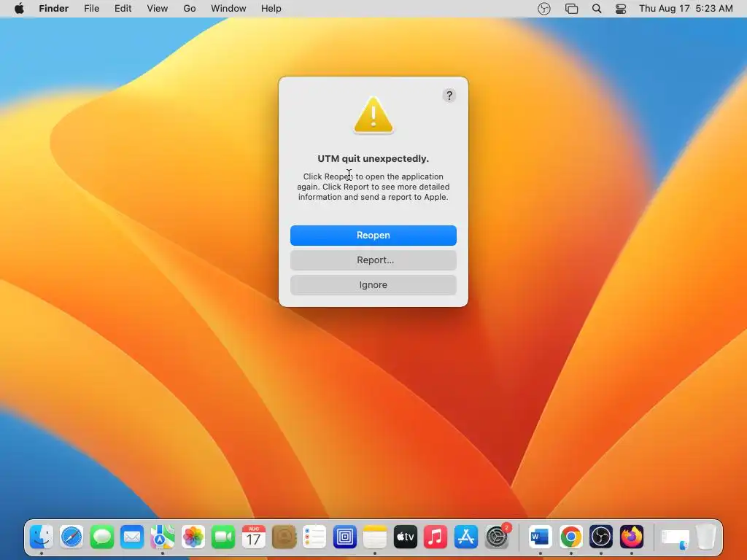Open the App Store from the Dock
This screenshot has height=560, width=747.
466,537
